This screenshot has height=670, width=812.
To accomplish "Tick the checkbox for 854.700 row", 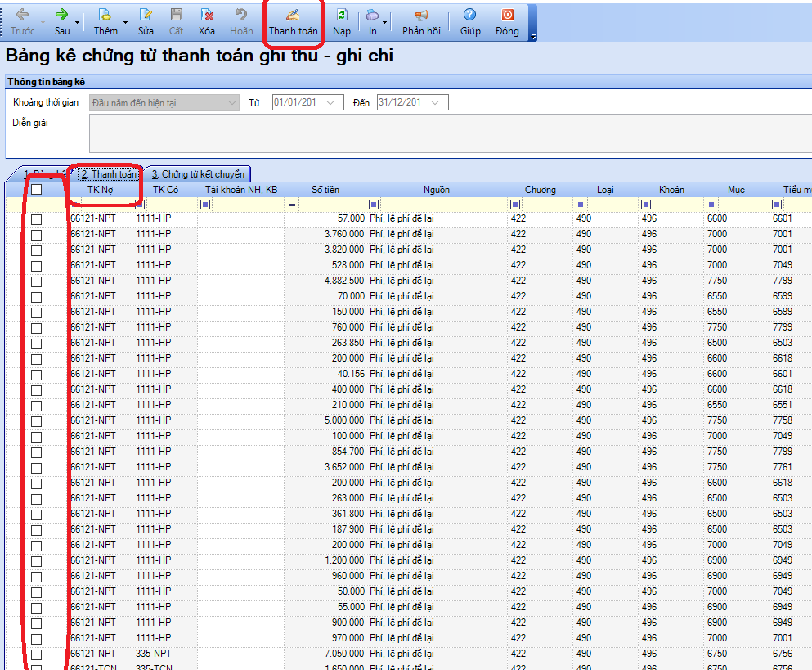I will pyautogui.click(x=36, y=453).
